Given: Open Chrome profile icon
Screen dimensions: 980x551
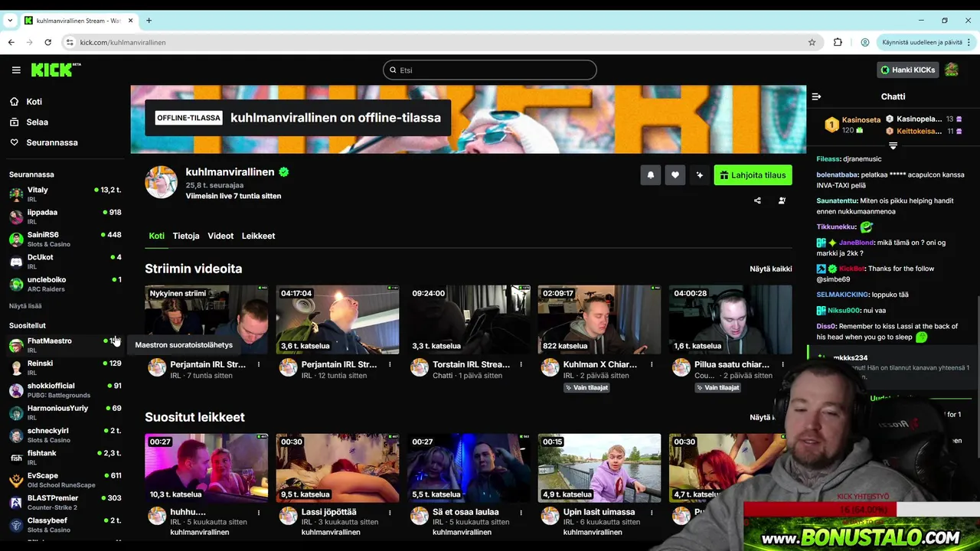Looking at the screenshot, I should click(865, 42).
